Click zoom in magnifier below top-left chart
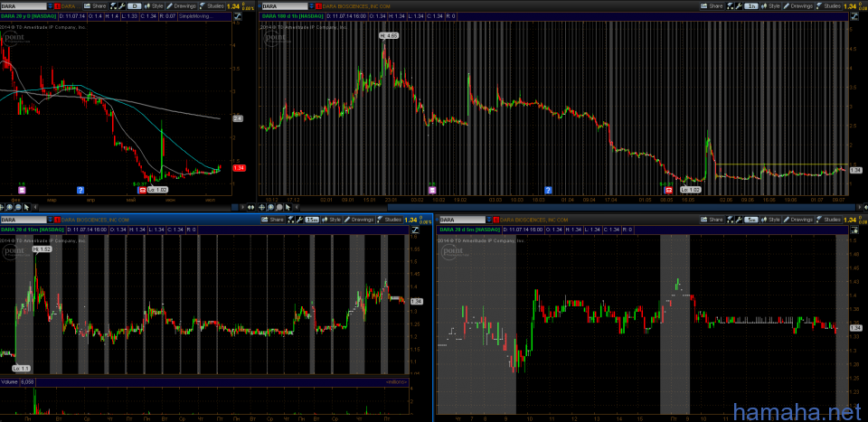Image resolution: width=868 pixels, height=422 pixels. pos(9,208)
